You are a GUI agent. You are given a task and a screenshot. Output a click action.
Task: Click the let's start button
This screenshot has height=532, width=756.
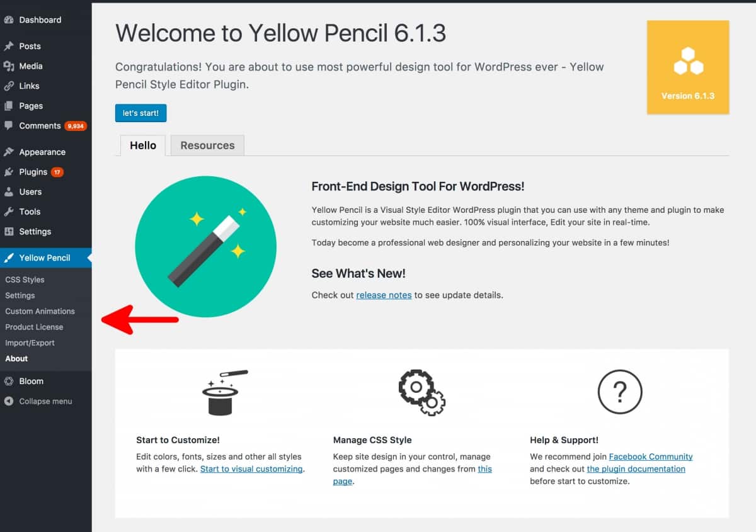pyautogui.click(x=140, y=113)
